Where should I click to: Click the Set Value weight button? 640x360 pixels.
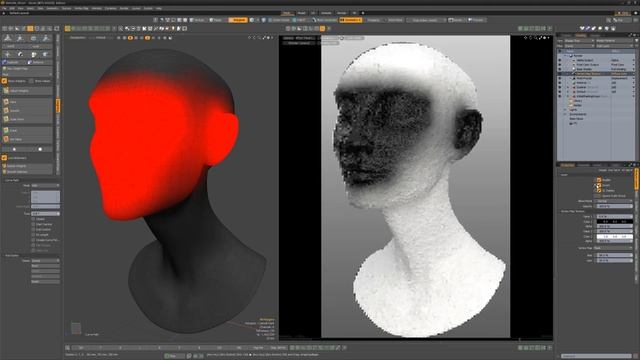pos(27,139)
